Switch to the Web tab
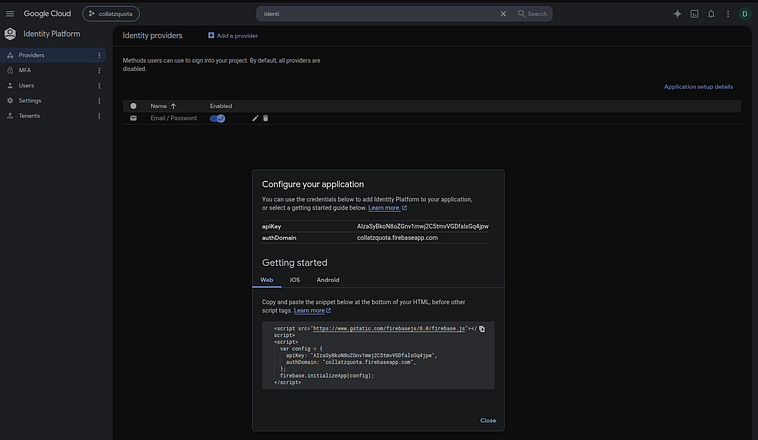The width and height of the screenshot is (758, 440). (267, 280)
